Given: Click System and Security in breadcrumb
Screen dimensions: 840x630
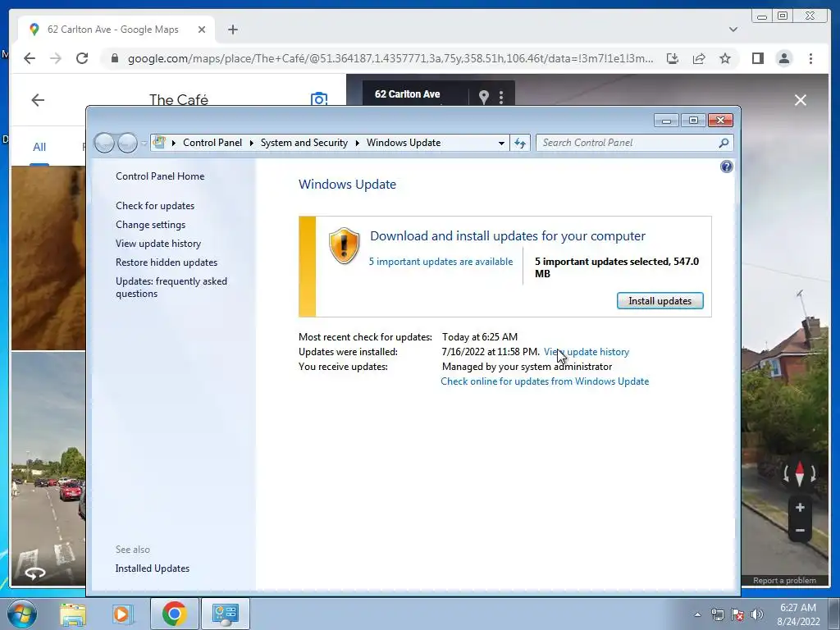Looking at the screenshot, I should 304,143.
